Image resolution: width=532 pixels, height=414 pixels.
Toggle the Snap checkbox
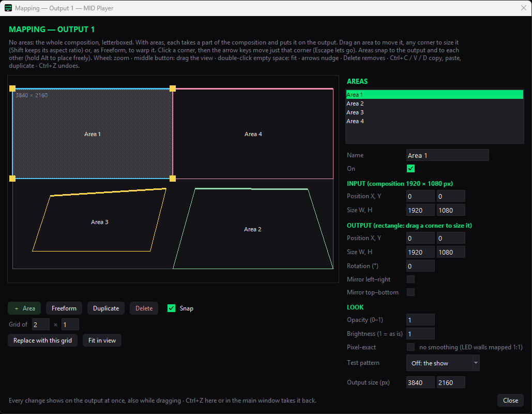point(171,308)
